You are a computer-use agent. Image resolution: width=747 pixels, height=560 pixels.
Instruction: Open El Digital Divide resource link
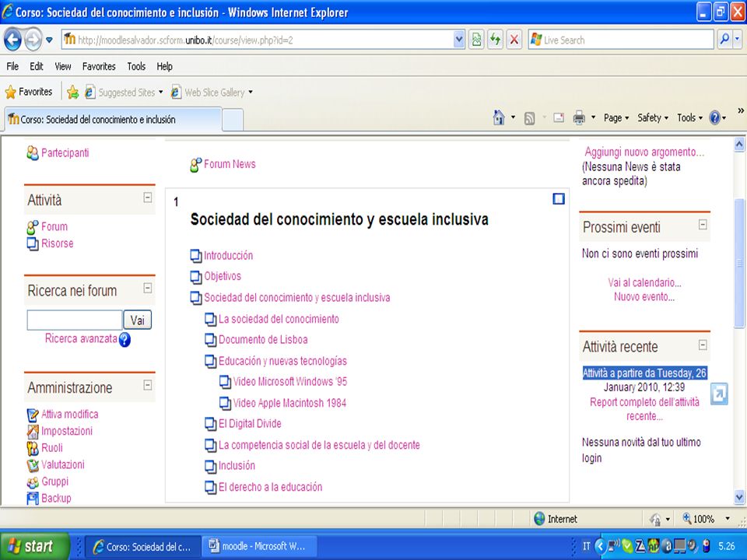(250, 424)
